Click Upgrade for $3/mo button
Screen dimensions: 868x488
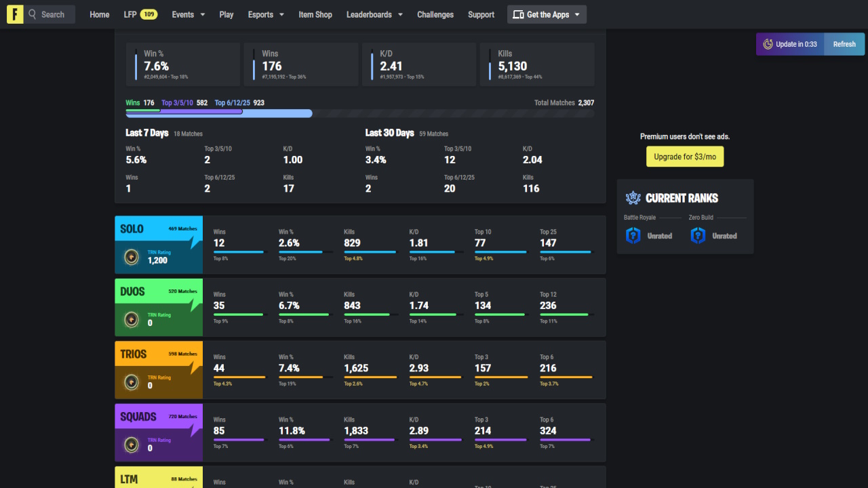685,157
